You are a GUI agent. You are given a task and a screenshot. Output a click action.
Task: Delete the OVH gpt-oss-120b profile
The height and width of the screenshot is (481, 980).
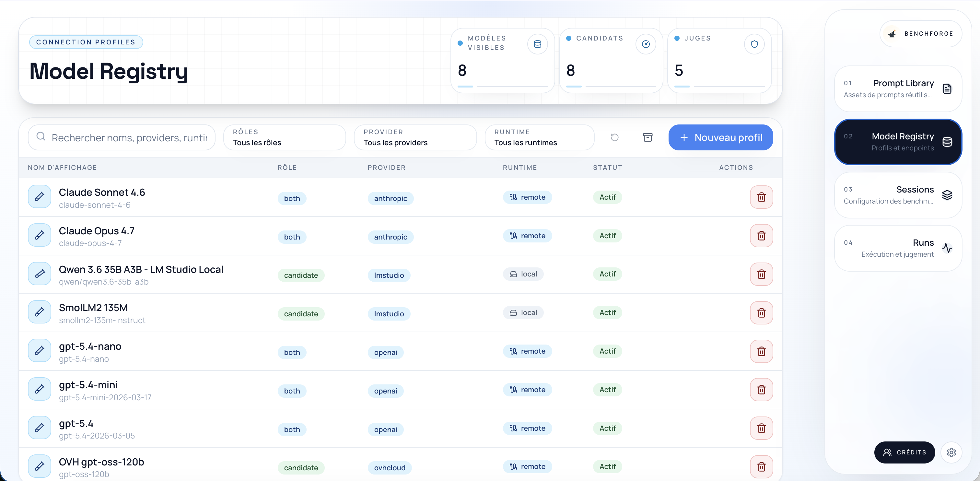coord(761,466)
